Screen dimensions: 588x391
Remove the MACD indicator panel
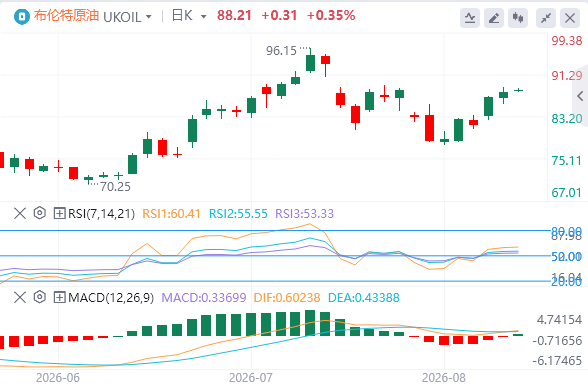pos(20,297)
